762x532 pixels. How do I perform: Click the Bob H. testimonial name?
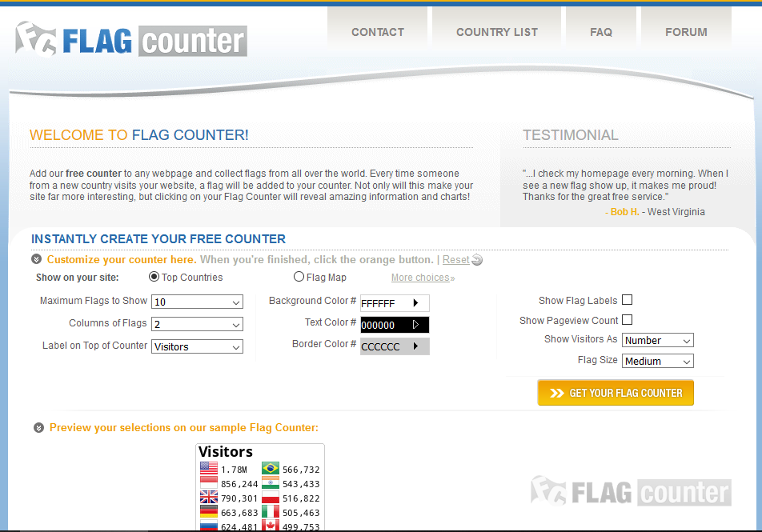pos(624,212)
